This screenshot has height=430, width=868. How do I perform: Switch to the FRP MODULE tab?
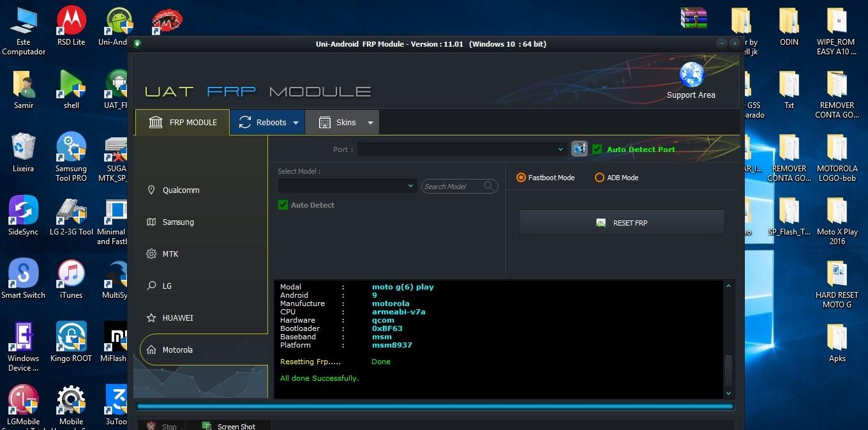[x=183, y=122]
